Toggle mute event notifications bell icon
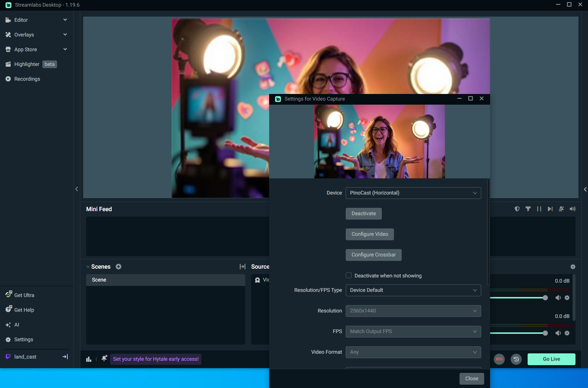 point(561,209)
